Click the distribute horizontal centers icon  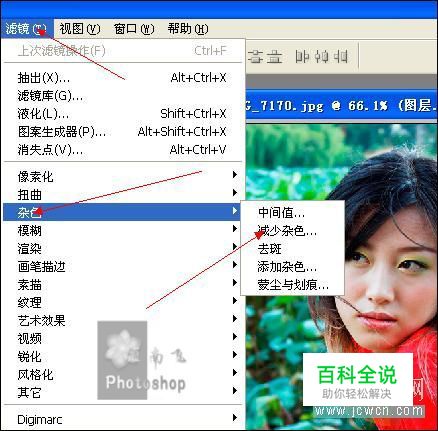coord(322,57)
